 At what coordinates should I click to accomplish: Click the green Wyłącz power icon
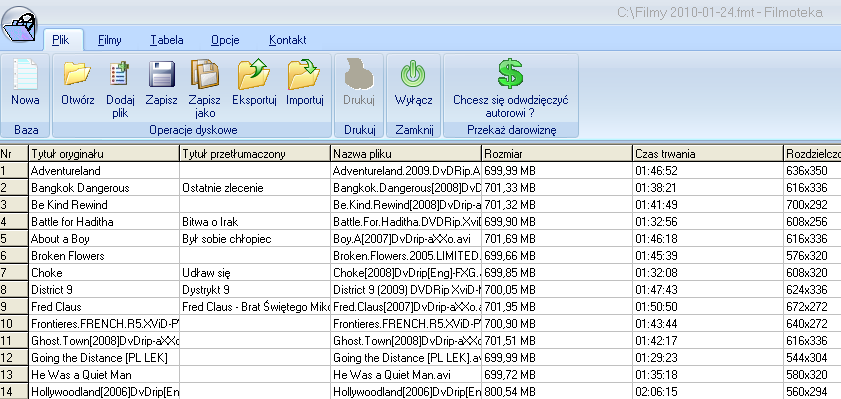[x=413, y=74]
